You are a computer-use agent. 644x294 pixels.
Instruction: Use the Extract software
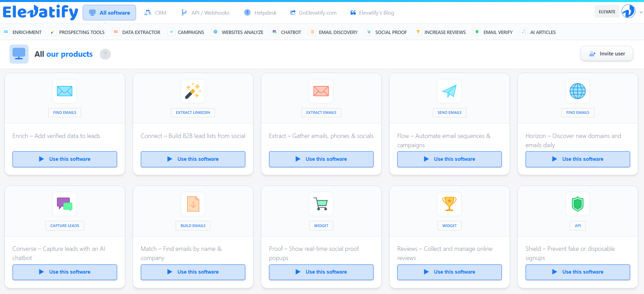click(321, 159)
